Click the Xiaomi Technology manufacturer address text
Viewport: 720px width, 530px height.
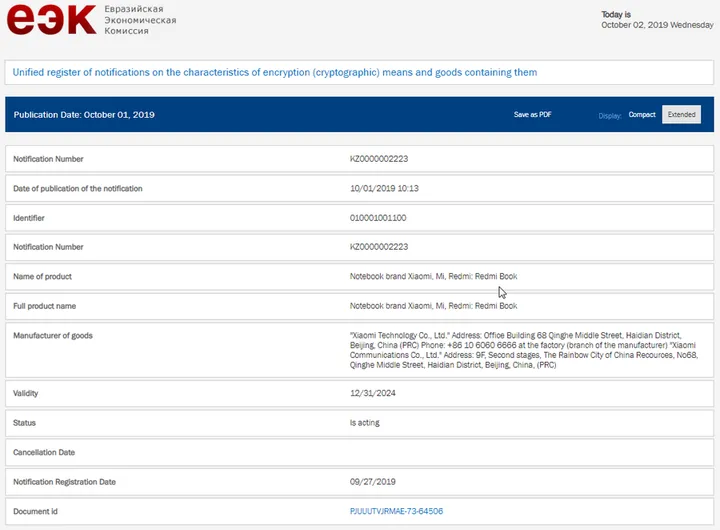click(x=523, y=350)
